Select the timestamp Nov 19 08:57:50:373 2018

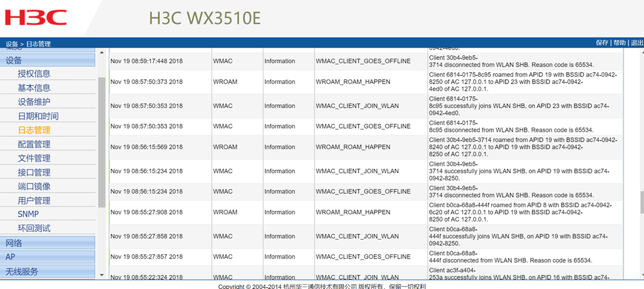click(x=146, y=82)
